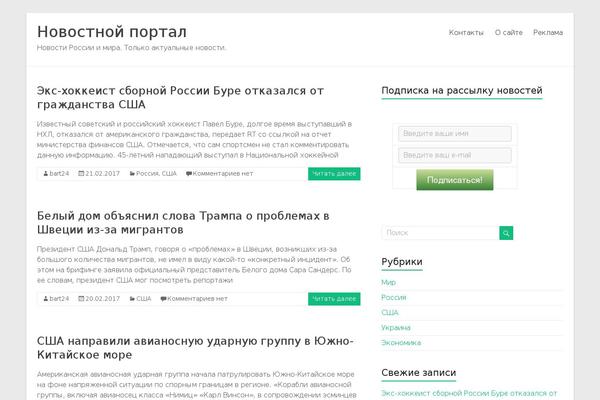
Task: Focus the Введите ваше имя field
Action: pyautogui.click(x=455, y=134)
